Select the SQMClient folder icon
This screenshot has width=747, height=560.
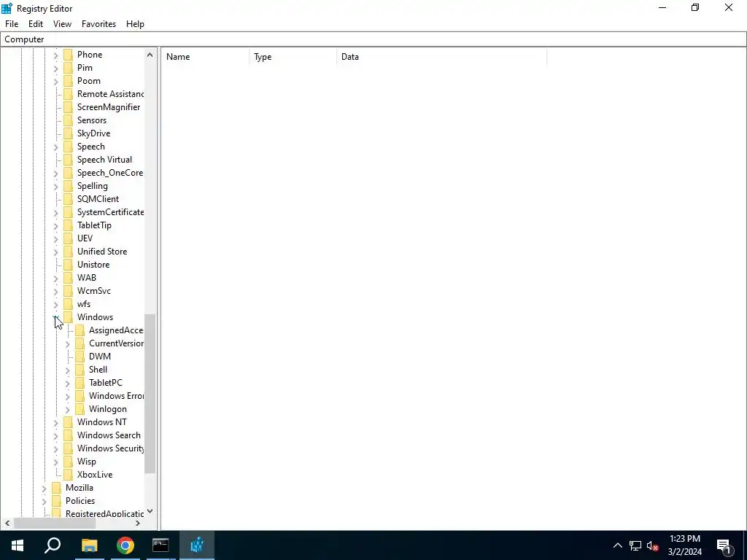68,199
